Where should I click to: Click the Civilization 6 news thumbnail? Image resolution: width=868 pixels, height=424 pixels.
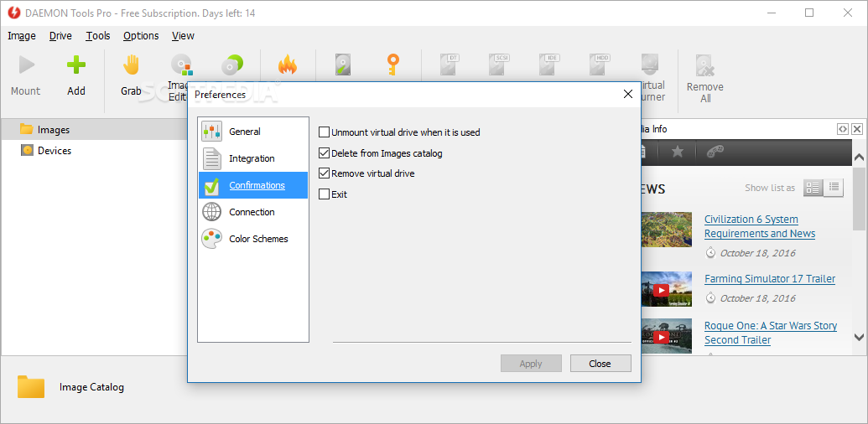click(x=667, y=230)
